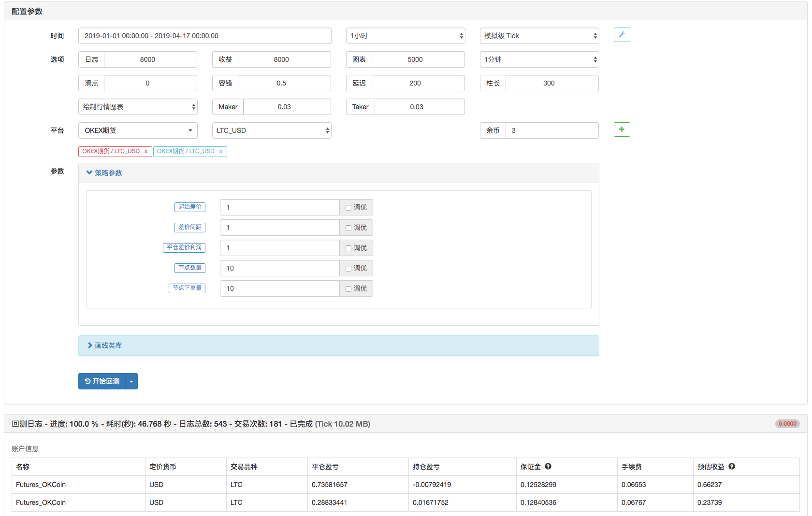Click the 滑点 value field
The height and width of the screenshot is (516, 812).
(150, 83)
